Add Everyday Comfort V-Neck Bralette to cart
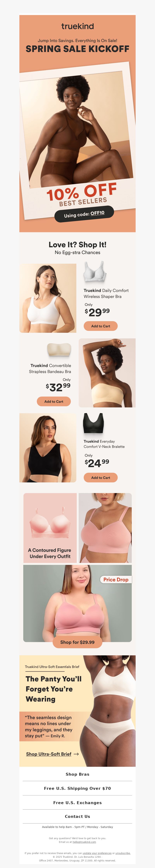 [x=100, y=478]
